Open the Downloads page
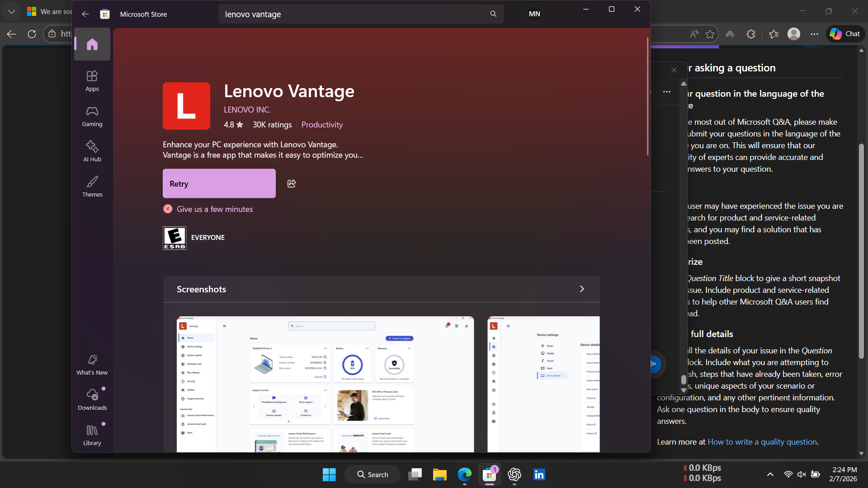The width and height of the screenshot is (868, 488). click(92, 400)
